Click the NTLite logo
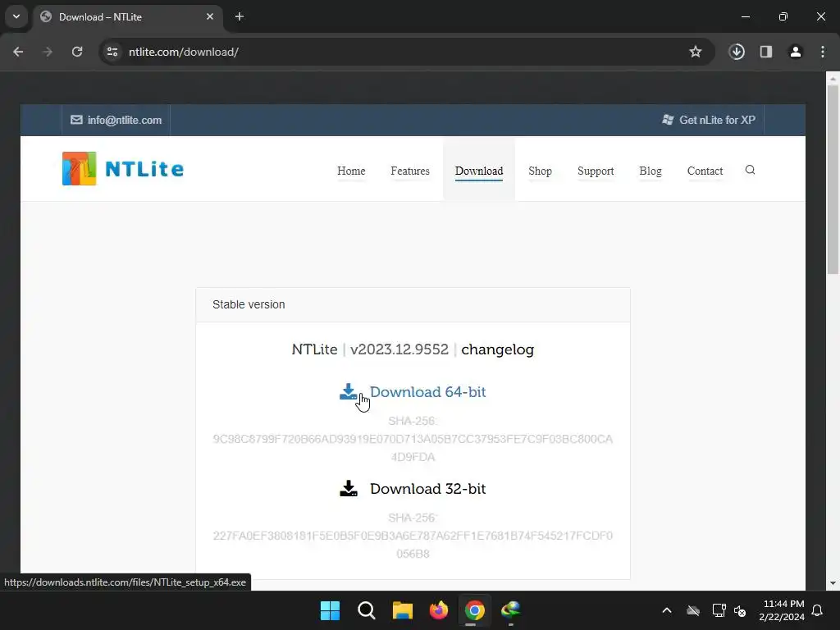 point(123,169)
